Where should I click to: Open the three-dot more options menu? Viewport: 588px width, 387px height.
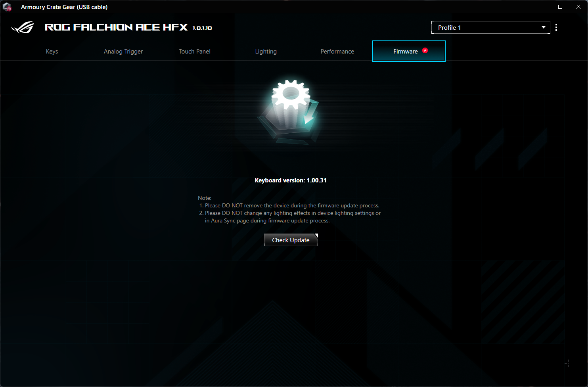click(x=556, y=27)
